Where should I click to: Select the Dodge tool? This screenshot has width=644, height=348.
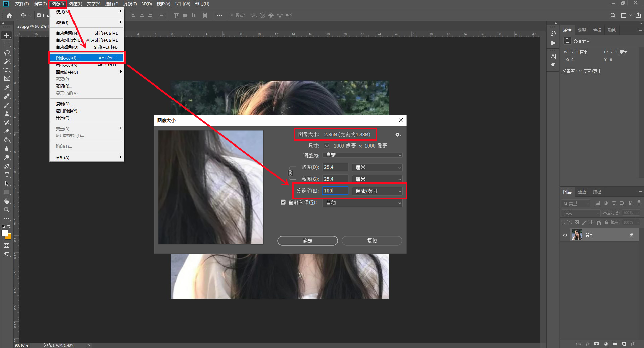[x=7, y=157]
